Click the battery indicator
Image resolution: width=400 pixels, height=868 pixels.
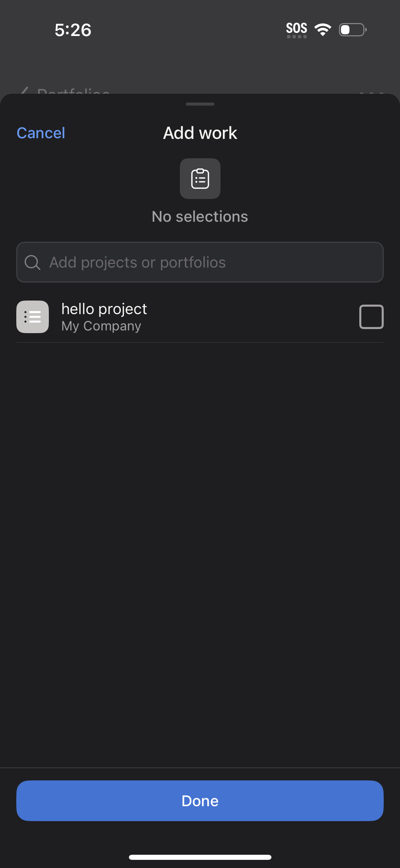(x=352, y=30)
